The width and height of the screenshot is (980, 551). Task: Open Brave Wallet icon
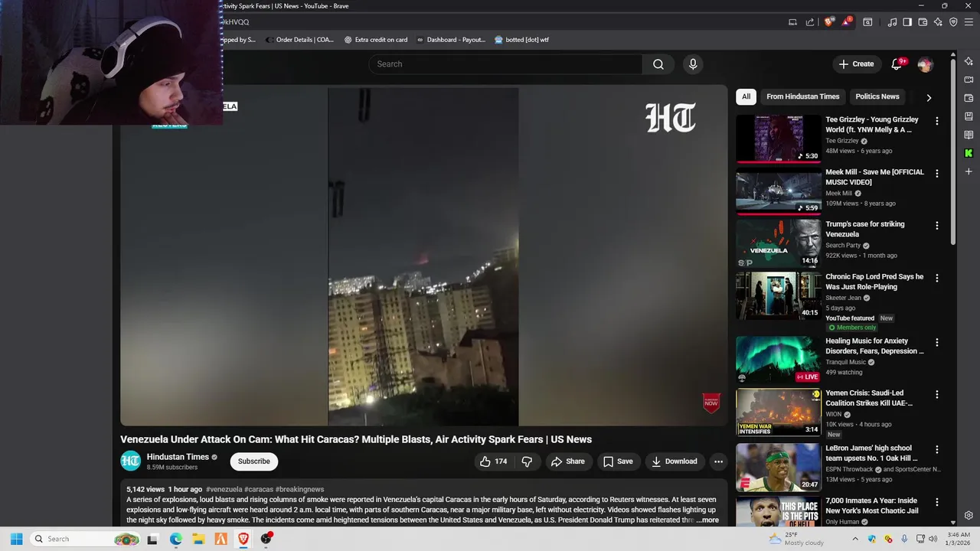(x=923, y=22)
